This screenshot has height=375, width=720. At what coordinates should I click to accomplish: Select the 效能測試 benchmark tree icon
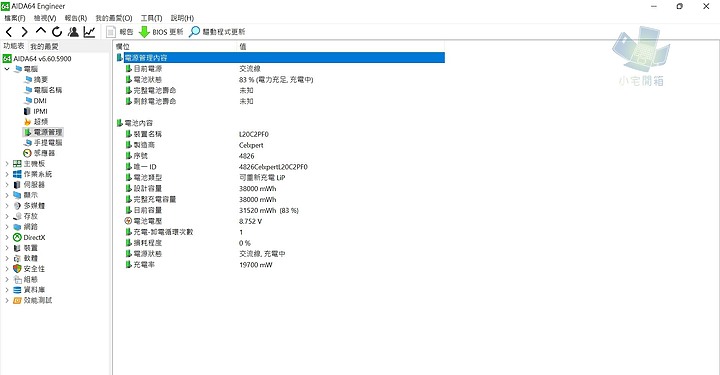[x=17, y=301]
